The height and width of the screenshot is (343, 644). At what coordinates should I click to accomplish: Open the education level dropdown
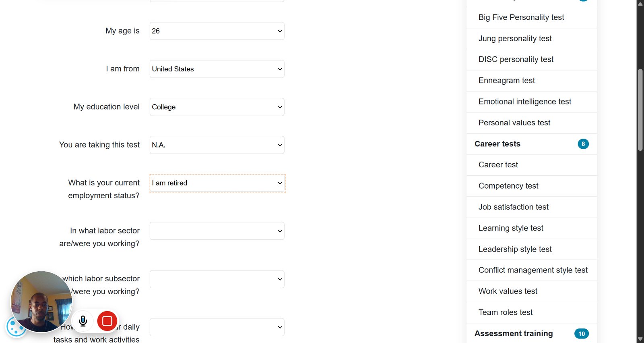click(x=217, y=107)
